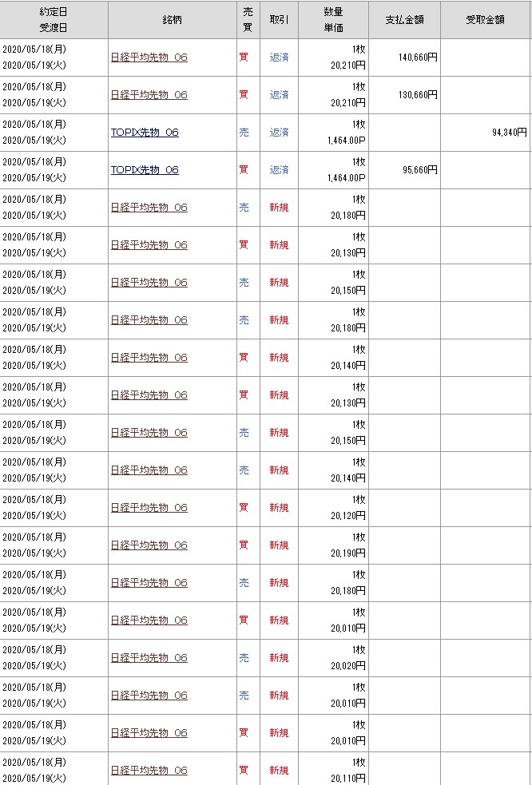Open 日経平均先物 06 link with 140,660円 payment
Viewport: 532px width, 785px height.
[x=149, y=57]
